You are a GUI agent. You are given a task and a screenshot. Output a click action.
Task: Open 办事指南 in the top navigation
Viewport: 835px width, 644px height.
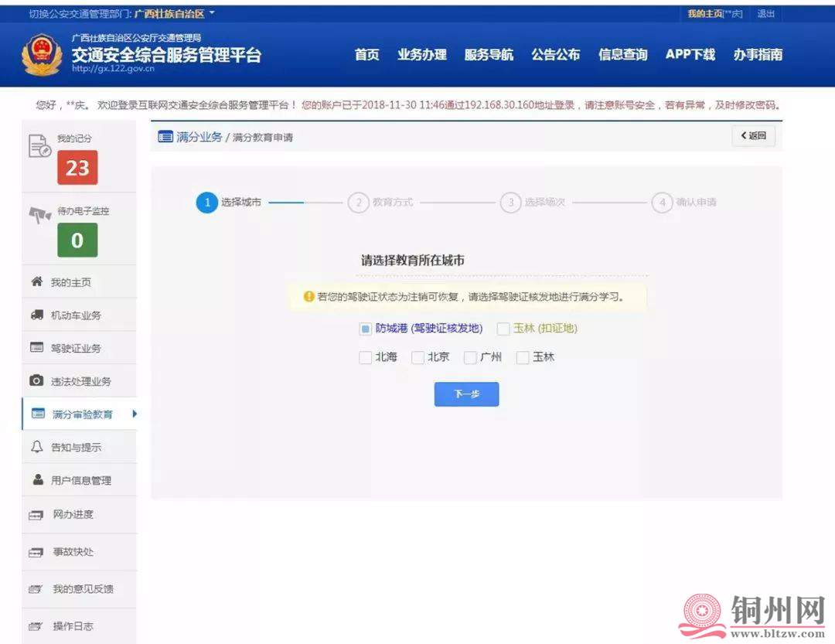click(758, 54)
